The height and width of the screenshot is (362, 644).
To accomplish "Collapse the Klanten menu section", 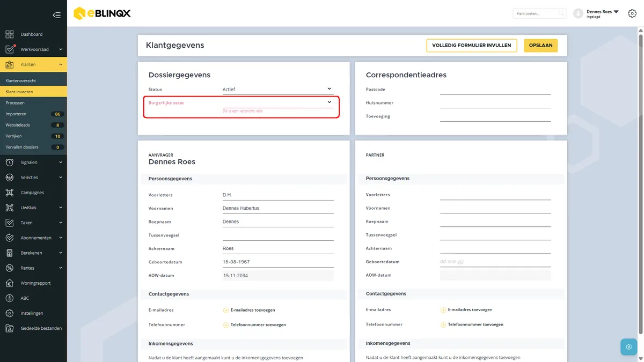I will [61, 64].
